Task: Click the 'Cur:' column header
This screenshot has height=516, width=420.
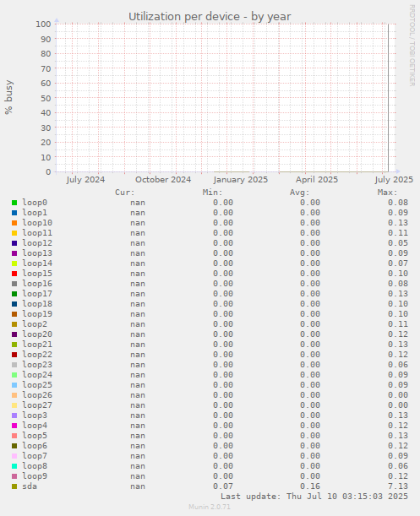Action: (x=125, y=193)
